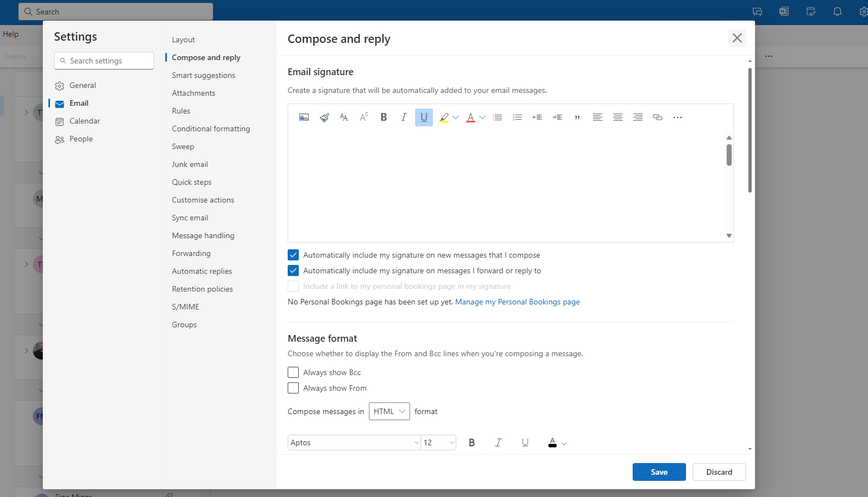Open font size 12 dropdown
Viewport: 868px width, 497px height.
pos(438,442)
